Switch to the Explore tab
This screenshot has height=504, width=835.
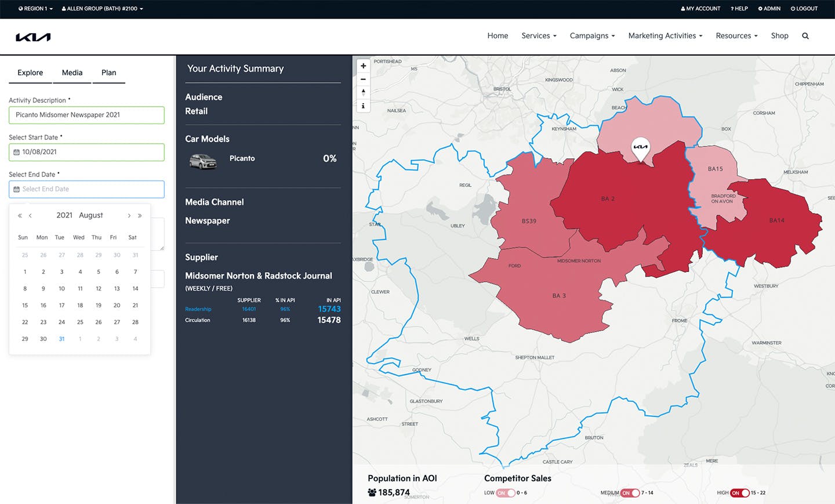[30, 72]
